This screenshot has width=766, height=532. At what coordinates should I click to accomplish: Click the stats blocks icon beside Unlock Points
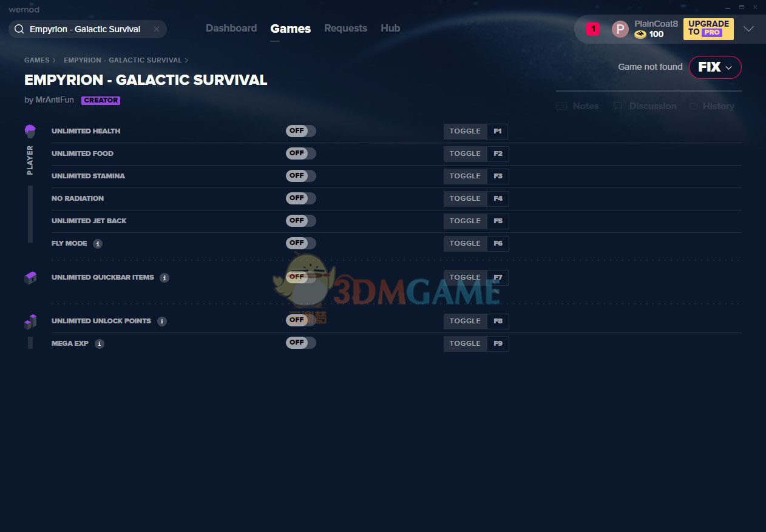[x=30, y=322]
